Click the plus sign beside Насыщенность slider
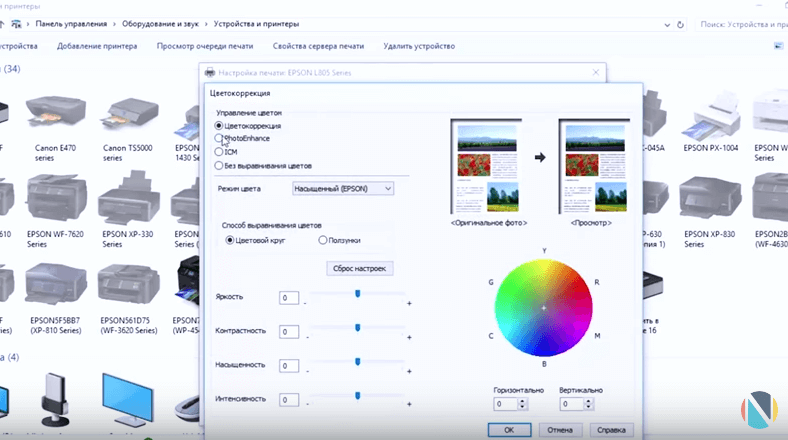788x440 pixels. (x=409, y=372)
